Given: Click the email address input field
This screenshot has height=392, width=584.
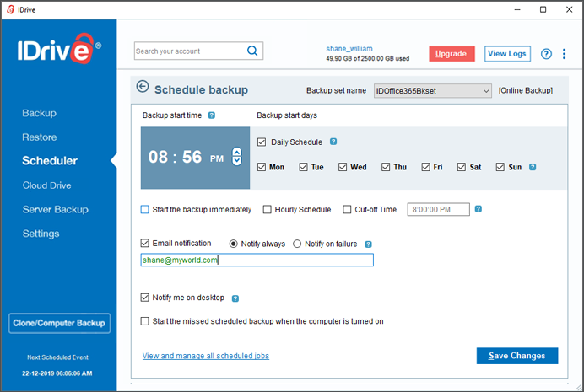Looking at the screenshot, I should pyautogui.click(x=257, y=260).
